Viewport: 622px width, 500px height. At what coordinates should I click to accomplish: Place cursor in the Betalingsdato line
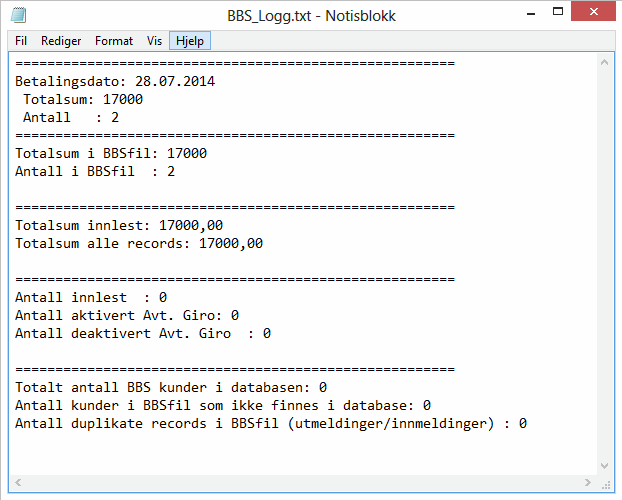click(115, 81)
